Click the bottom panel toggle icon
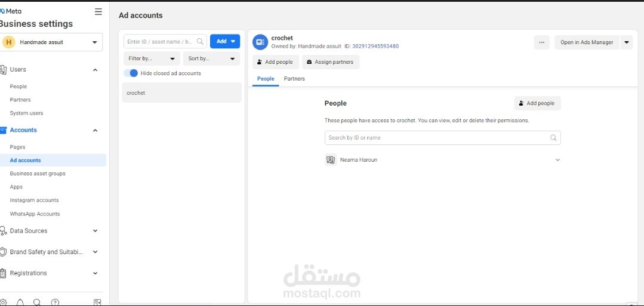644x306 pixels. (97, 302)
